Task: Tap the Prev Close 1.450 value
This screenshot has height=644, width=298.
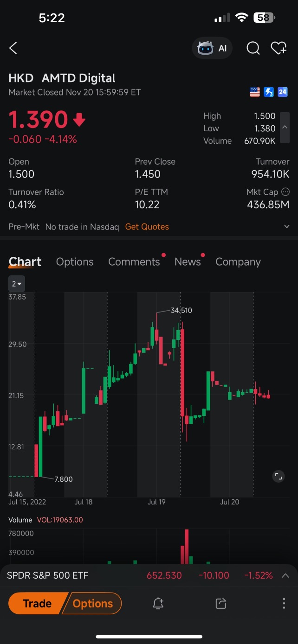Action: [x=148, y=174]
